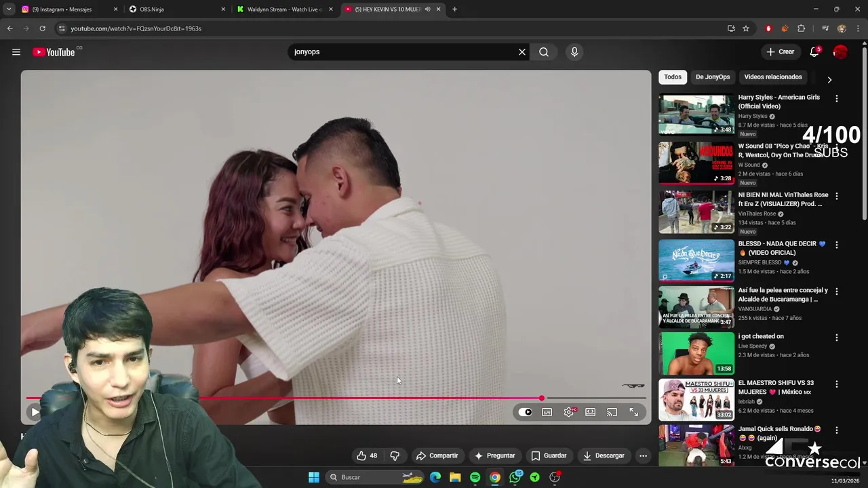Open VANGUARDIA channel name
The height and width of the screenshot is (488, 868).
pyautogui.click(x=755, y=309)
